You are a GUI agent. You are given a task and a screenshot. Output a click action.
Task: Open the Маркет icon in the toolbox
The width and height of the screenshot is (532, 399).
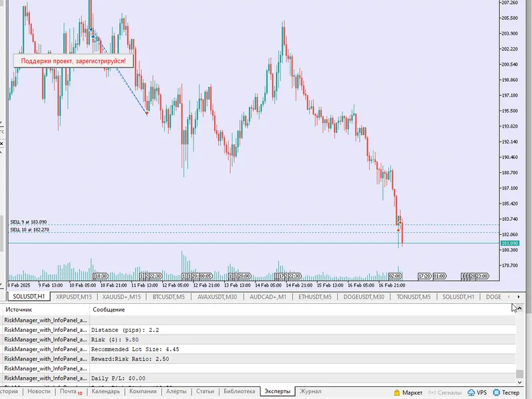(x=408, y=392)
